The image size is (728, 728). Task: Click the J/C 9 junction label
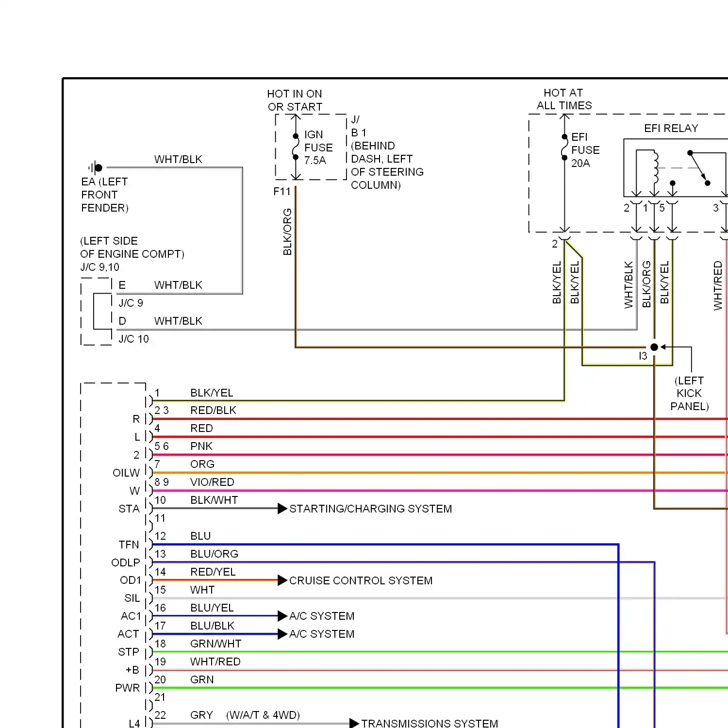click(x=131, y=303)
